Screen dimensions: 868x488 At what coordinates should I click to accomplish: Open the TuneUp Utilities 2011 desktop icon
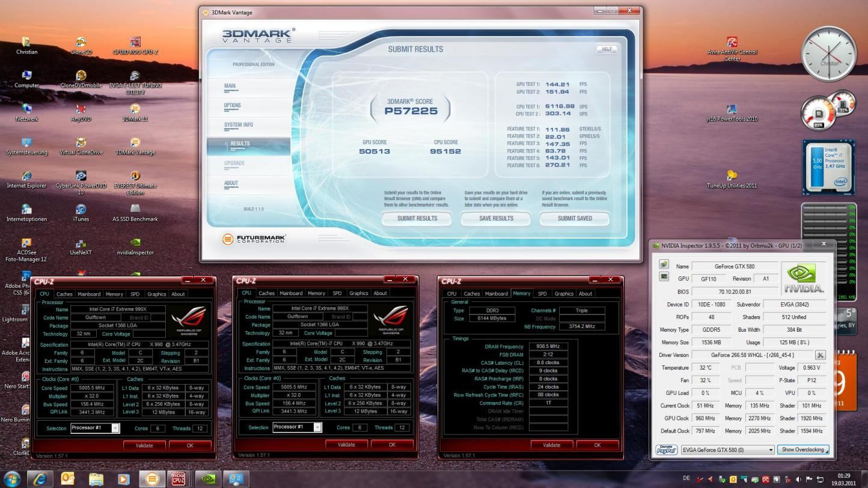point(732,180)
